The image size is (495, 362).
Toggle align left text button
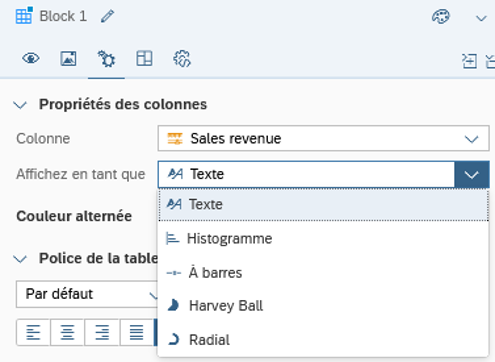tap(33, 332)
